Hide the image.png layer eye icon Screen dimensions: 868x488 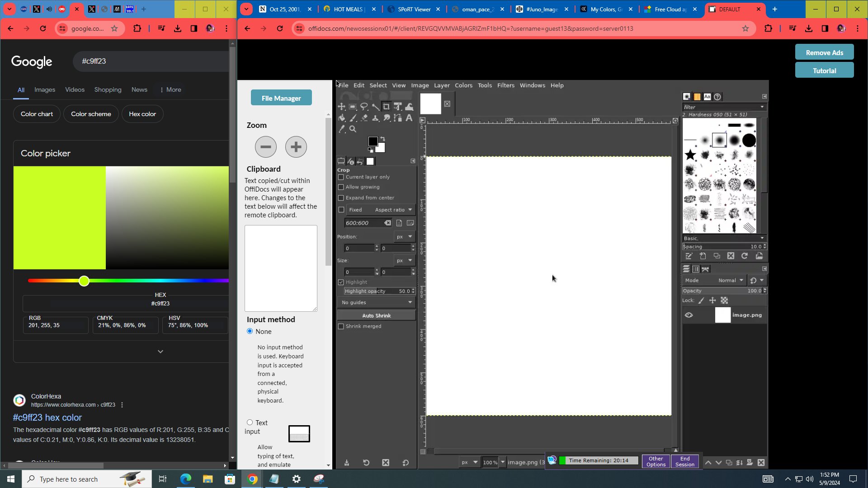(689, 315)
